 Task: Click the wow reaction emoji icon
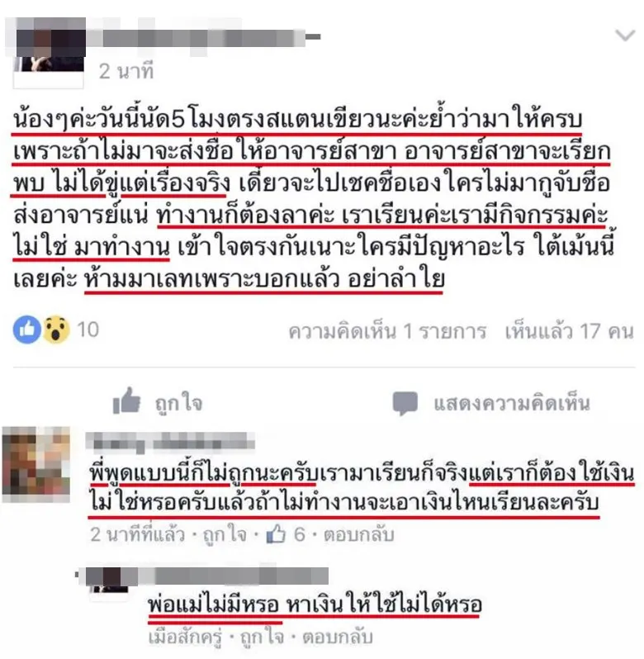point(56,329)
